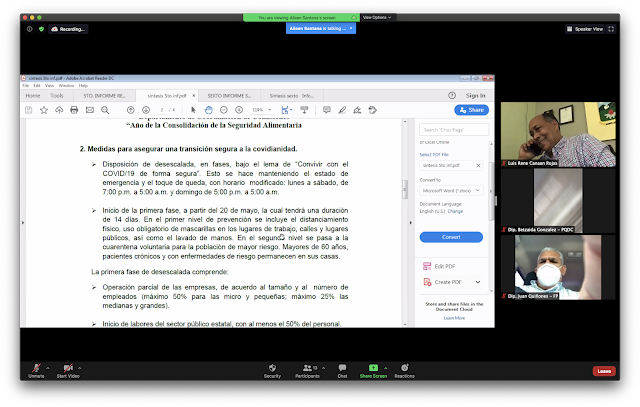
Task: Open the View Options dropdown
Action: [377, 18]
